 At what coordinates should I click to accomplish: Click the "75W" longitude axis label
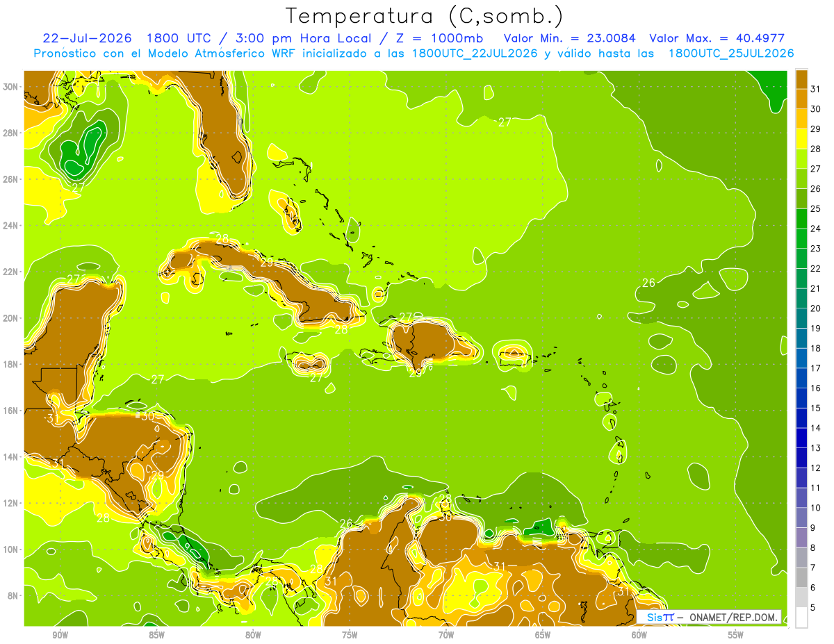350,636
